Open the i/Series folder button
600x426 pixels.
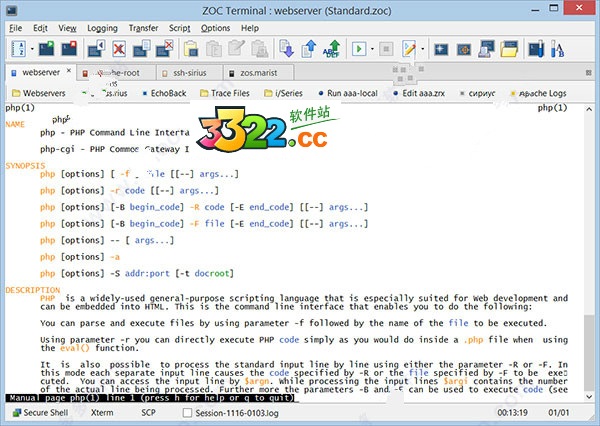coord(284,93)
